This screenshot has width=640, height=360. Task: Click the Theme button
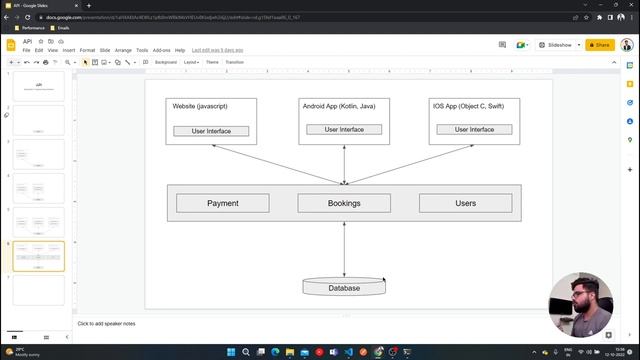click(212, 62)
